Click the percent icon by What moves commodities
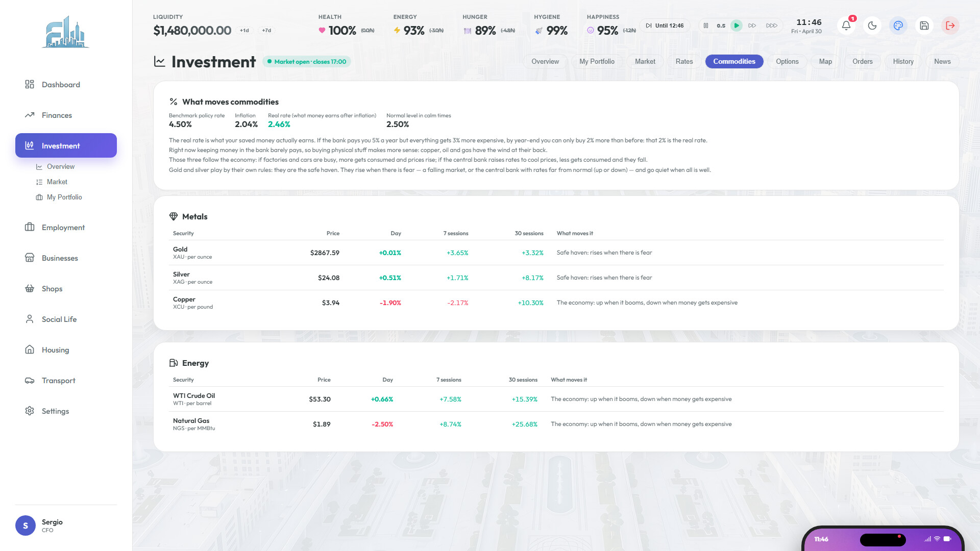 point(174,102)
